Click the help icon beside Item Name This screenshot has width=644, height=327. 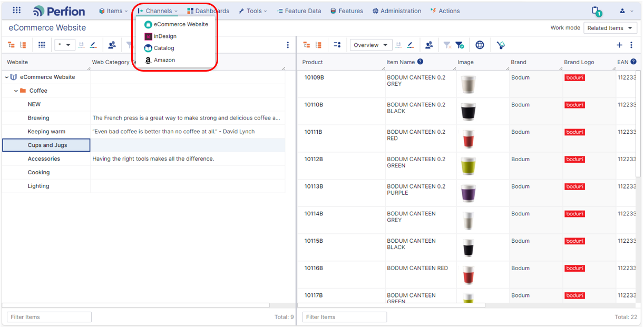click(420, 62)
